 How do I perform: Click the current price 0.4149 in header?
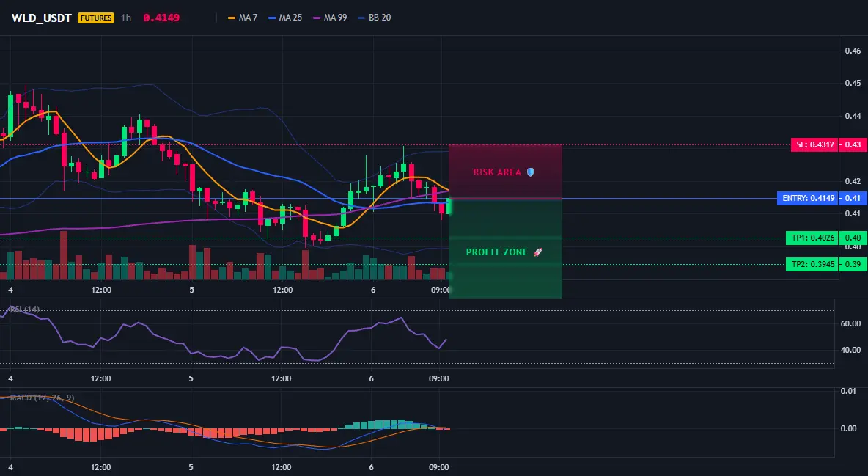click(x=161, y=18)
